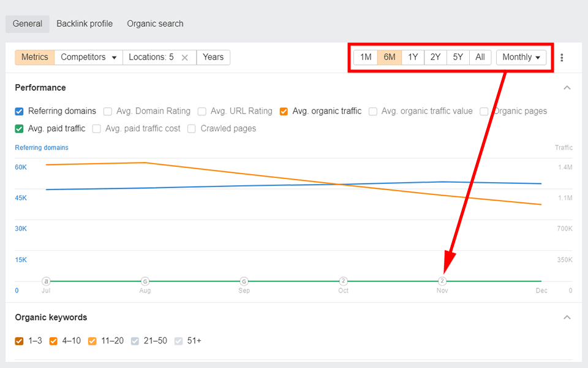This screenshot has width=588, height=368.
Task: Select the Metrics view button
Action: point(34,57)
